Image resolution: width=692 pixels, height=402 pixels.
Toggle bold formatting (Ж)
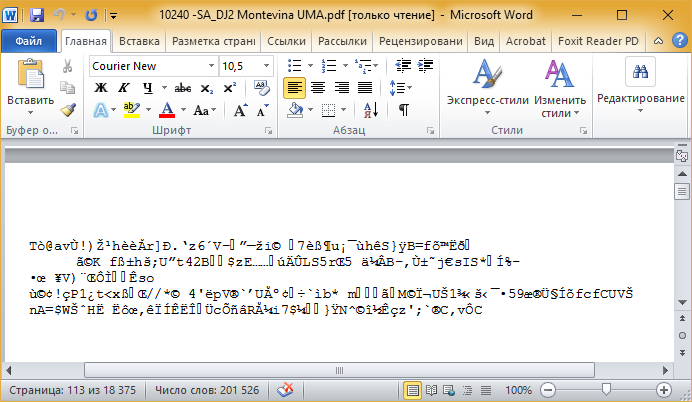[x=101, y=87]
